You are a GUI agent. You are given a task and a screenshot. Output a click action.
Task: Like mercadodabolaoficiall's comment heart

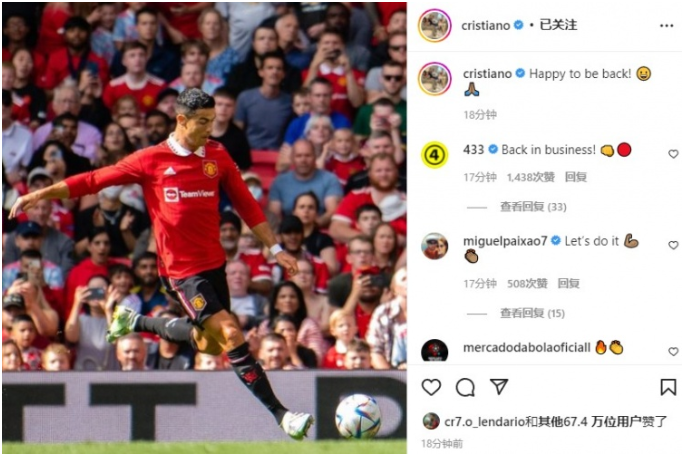coord(673,351)
